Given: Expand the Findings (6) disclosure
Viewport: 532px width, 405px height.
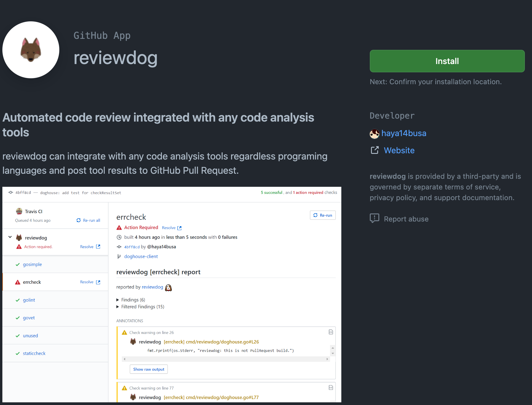Looking at the screenshot, I should 130,300.
